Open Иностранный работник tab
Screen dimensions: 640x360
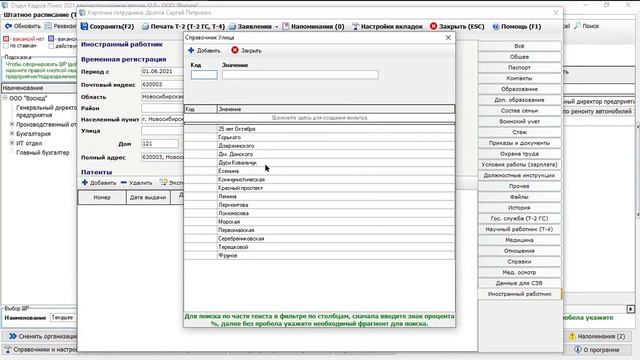(519, 294)
